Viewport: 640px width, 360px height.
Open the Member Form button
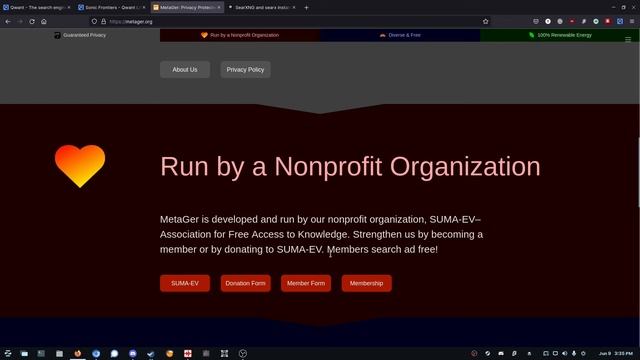click(306, 283)
